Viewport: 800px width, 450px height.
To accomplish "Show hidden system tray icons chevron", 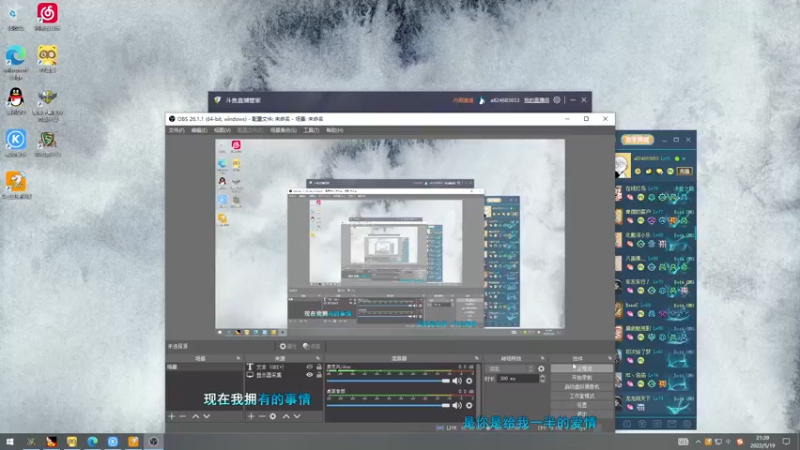I will point(697,441).
